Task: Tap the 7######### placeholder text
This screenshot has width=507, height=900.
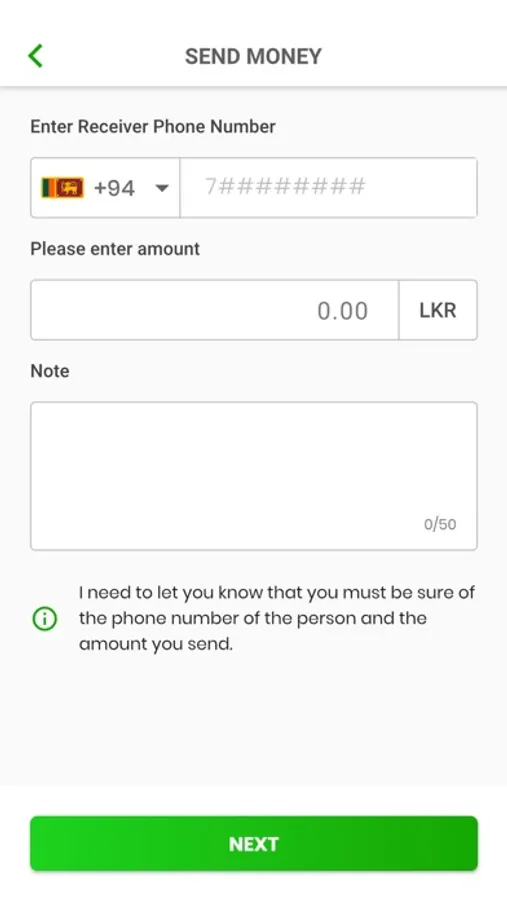Action: (x=285, y=187)
